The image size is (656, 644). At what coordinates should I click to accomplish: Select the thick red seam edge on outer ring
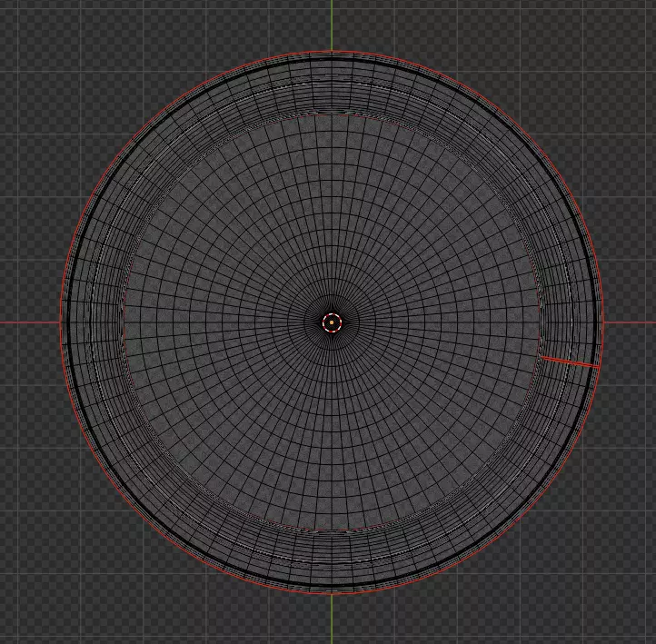(x=571, y=362)
